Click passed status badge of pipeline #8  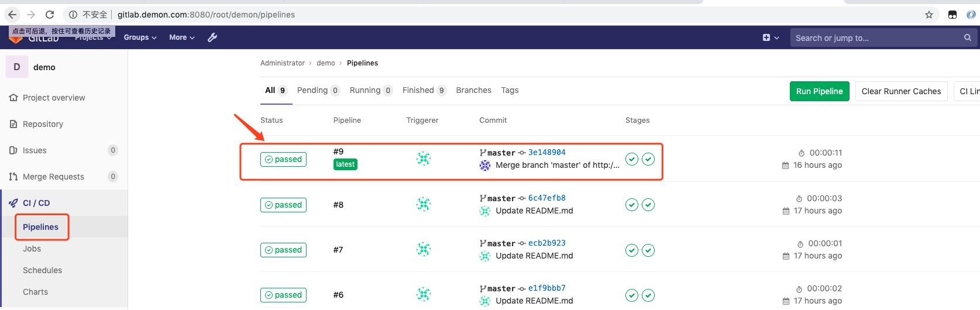click(283, 205)
